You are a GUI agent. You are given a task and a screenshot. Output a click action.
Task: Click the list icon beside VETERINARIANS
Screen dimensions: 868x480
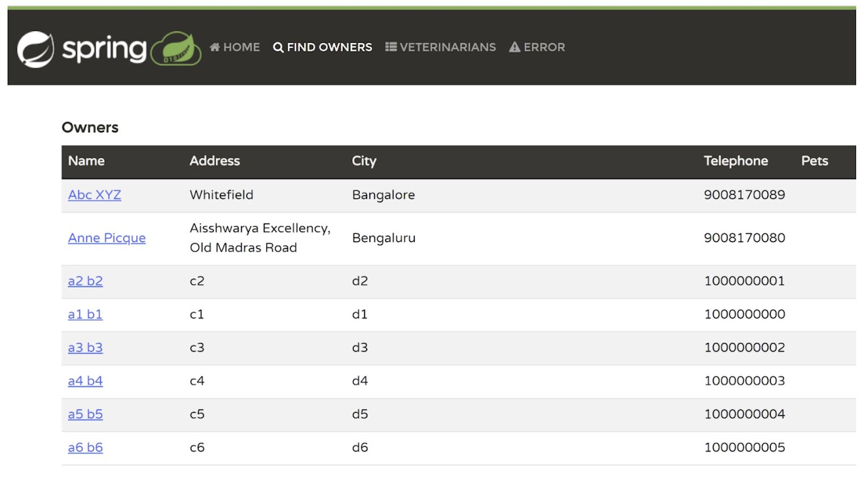coord(391,47)
